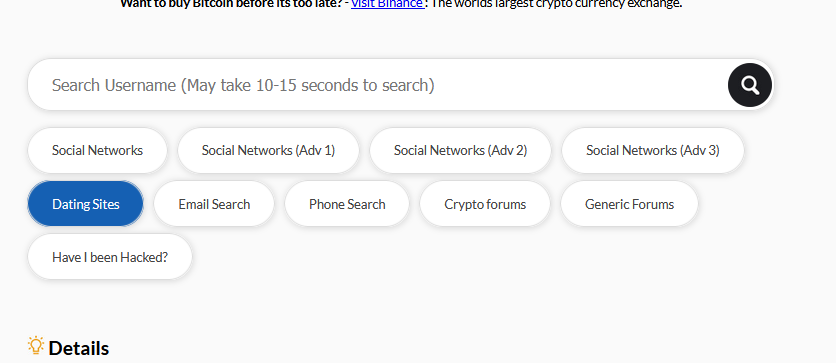Switch to Social Networks (Adv 1)

tap(268, 150)
